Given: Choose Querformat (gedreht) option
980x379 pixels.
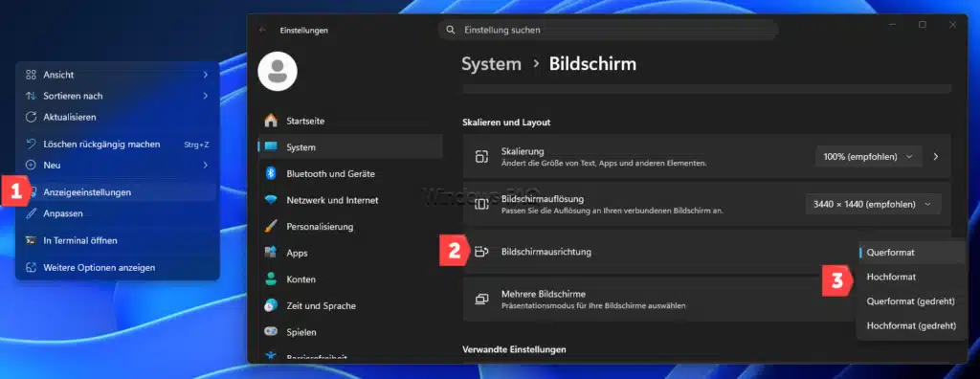Looking at the screenshot, I should pos(911,301).
